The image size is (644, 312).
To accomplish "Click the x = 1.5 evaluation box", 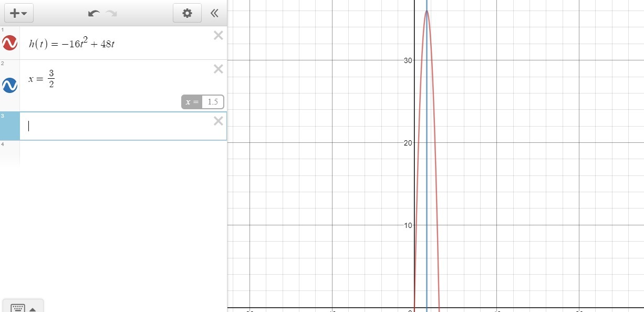I will (203, 102).
